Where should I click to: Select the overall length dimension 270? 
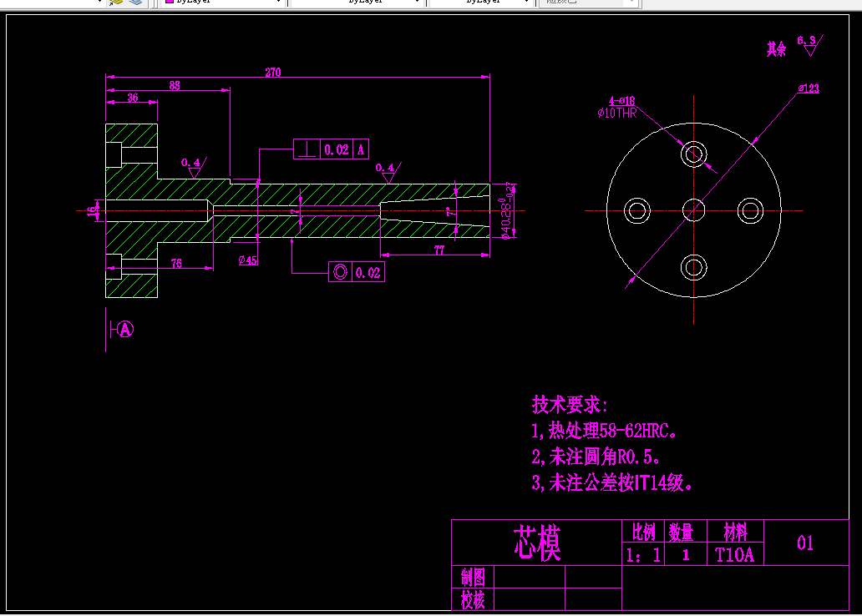coord(272,73)
